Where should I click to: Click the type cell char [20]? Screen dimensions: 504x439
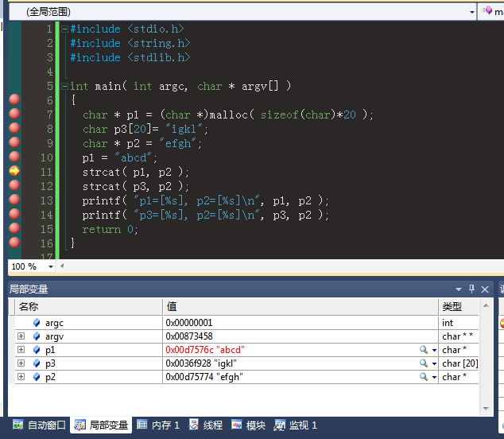click(x=460, y=363)
